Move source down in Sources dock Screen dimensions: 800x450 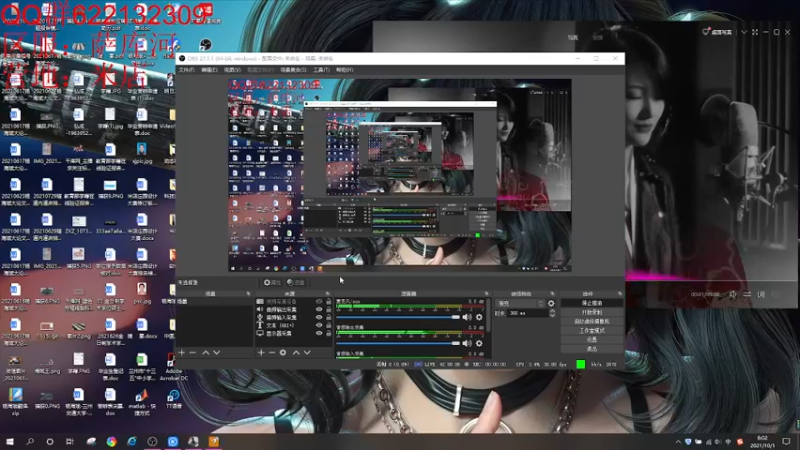(307, 353)
